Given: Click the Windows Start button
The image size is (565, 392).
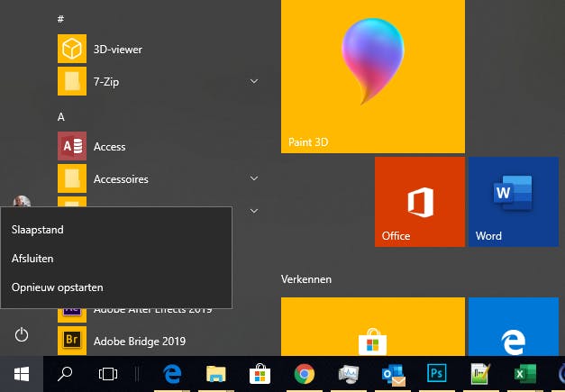Looking at the screenshot, I should [x=22, y=374].
